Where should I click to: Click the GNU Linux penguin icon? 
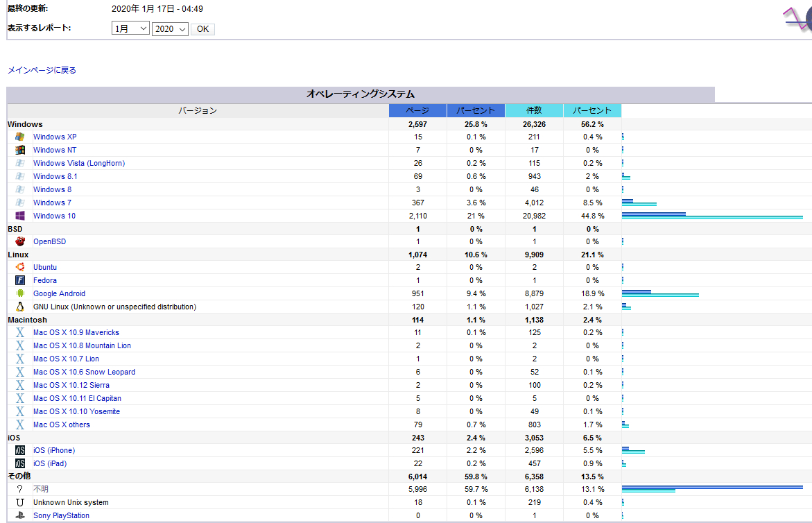tap(20, 307)
